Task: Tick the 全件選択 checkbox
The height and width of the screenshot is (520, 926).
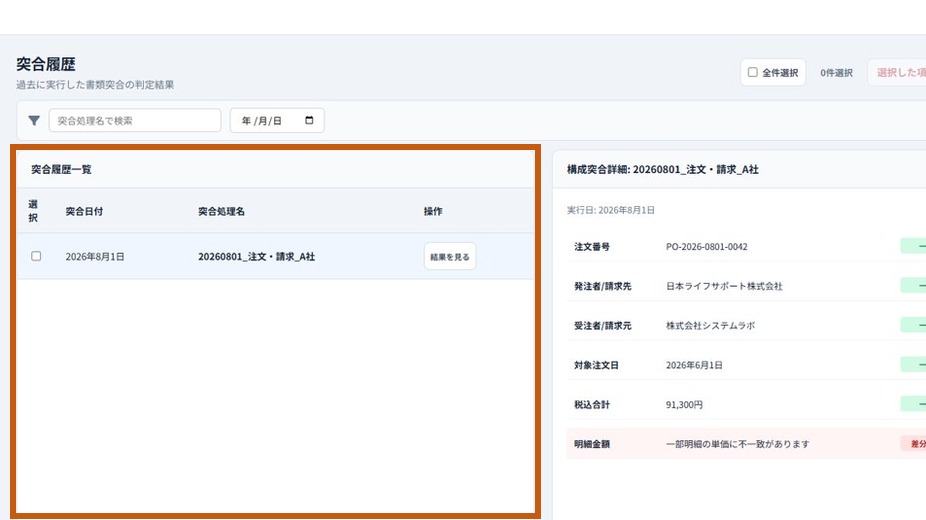Action: 752,72
